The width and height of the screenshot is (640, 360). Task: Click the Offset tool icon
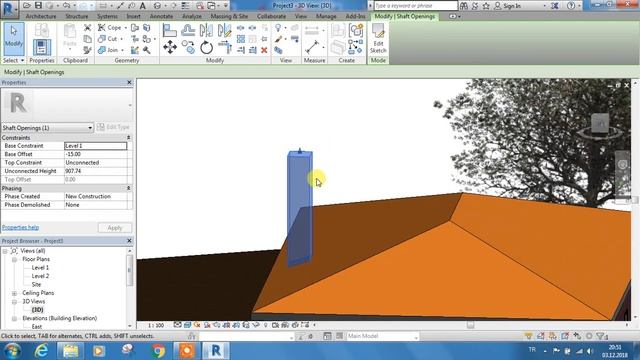tap(188, 31)
